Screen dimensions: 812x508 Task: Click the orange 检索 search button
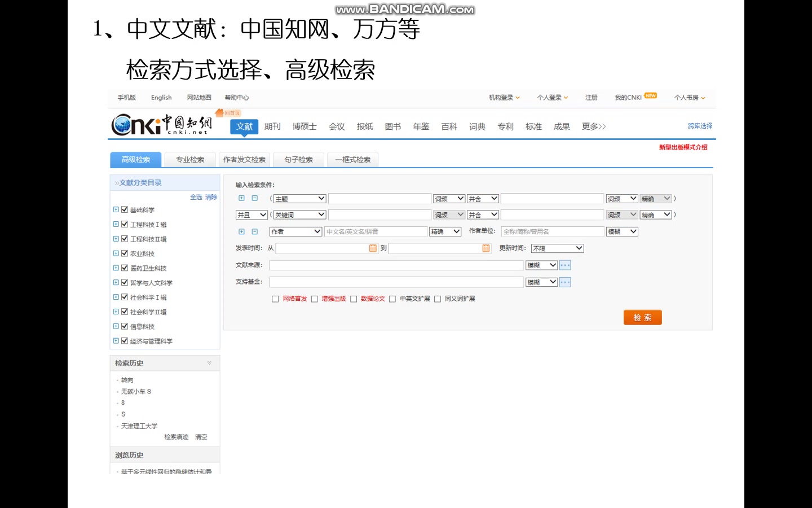tap(642, 317)
